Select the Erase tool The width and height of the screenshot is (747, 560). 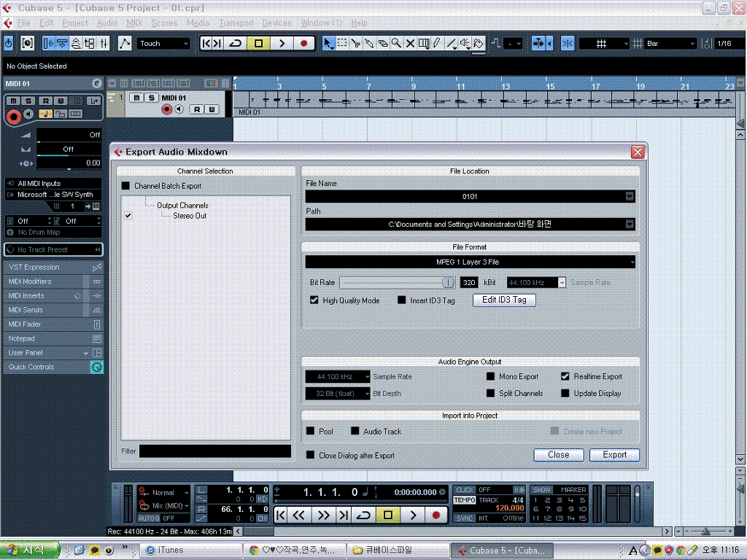(382, 43)
